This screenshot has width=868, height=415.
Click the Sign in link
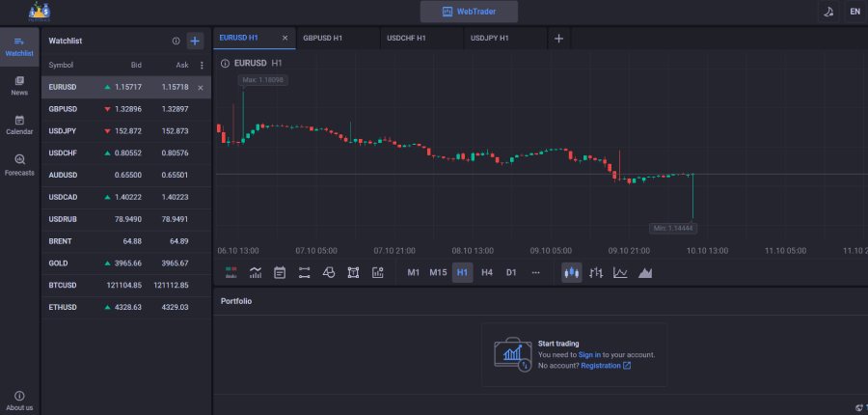(589, 354)
